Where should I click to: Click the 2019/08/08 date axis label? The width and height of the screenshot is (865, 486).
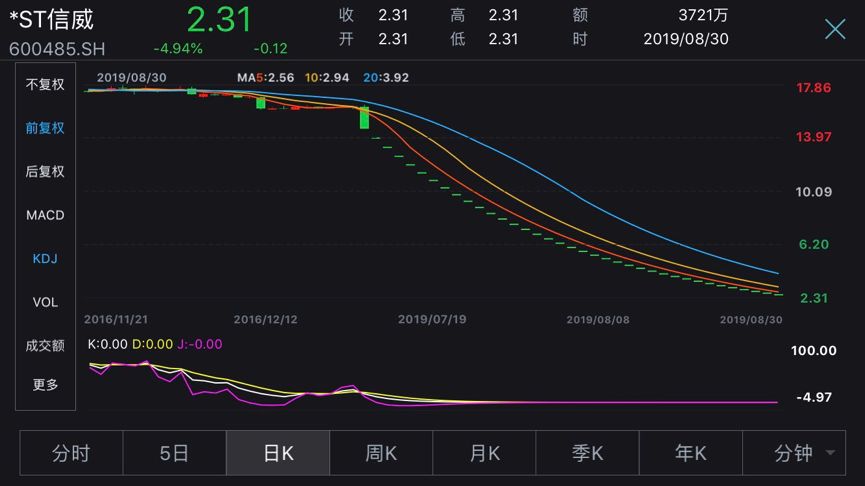point(598,319)
